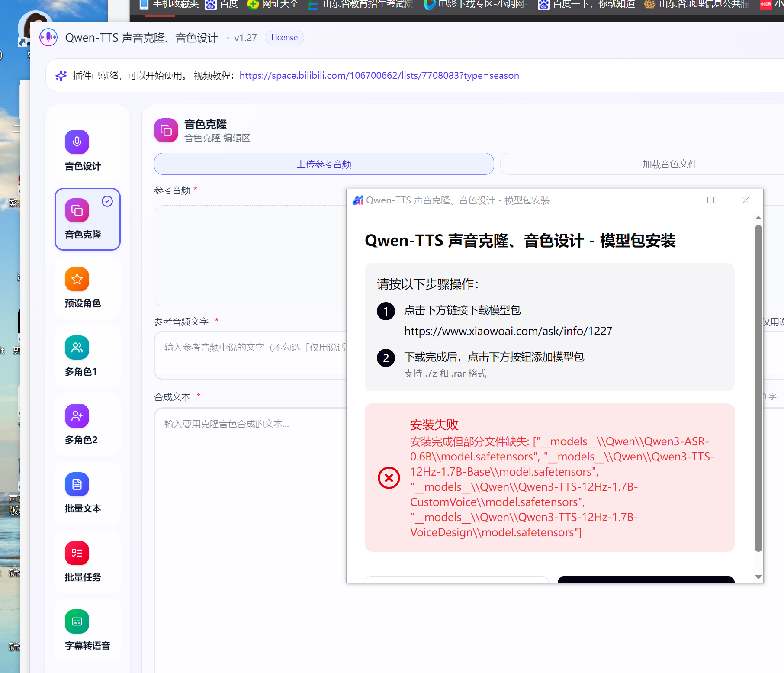Click the xiaowoai.com model download link
Image resolution: width=784 pixels, height=673 pixels.
click(508, 331)
